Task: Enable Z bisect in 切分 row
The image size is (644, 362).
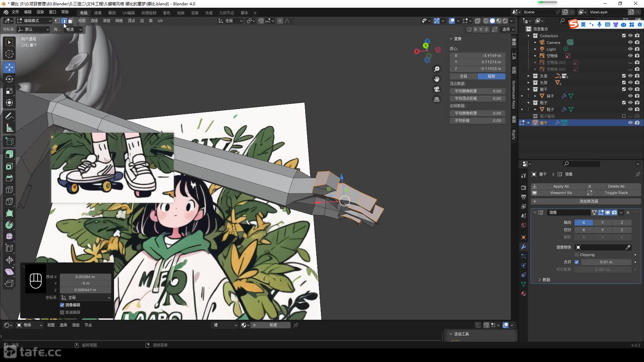Action: 622,230
